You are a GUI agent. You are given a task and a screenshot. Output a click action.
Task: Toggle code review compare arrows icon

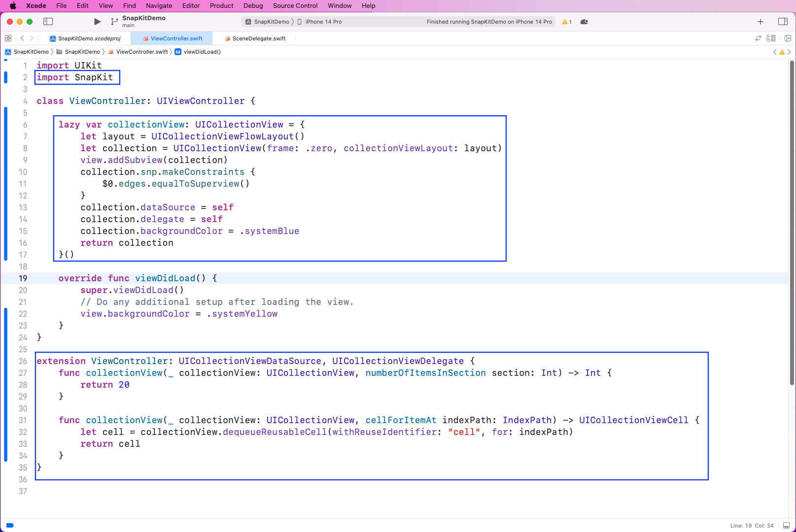click(758, 38)
